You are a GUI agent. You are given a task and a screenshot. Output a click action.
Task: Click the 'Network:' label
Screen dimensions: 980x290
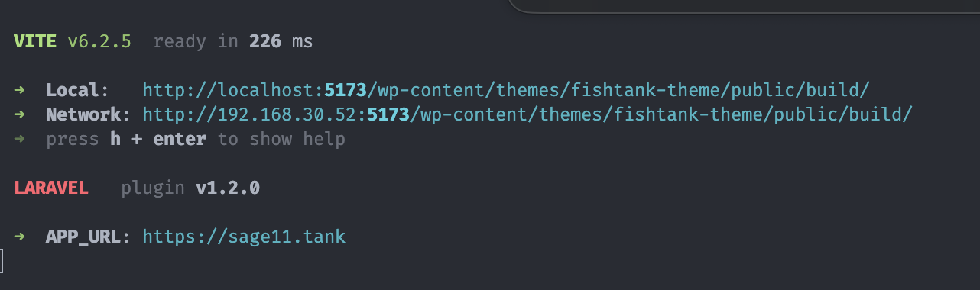(83, 114)
